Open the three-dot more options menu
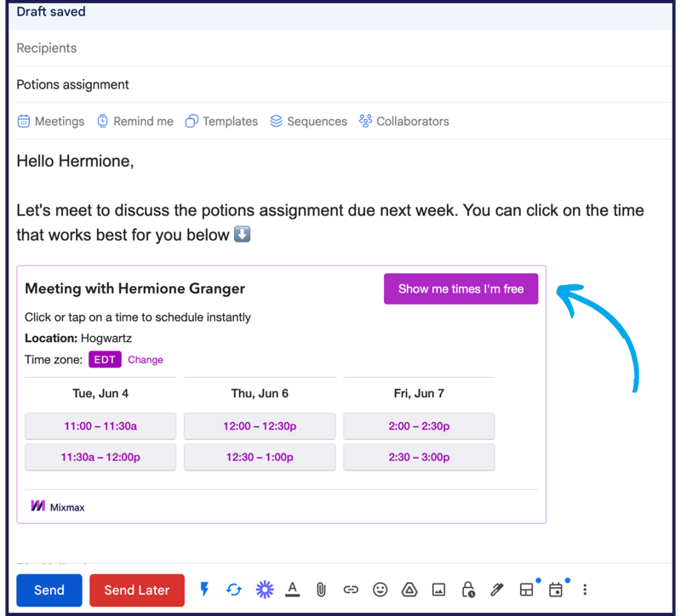 (x=585, y=590)
